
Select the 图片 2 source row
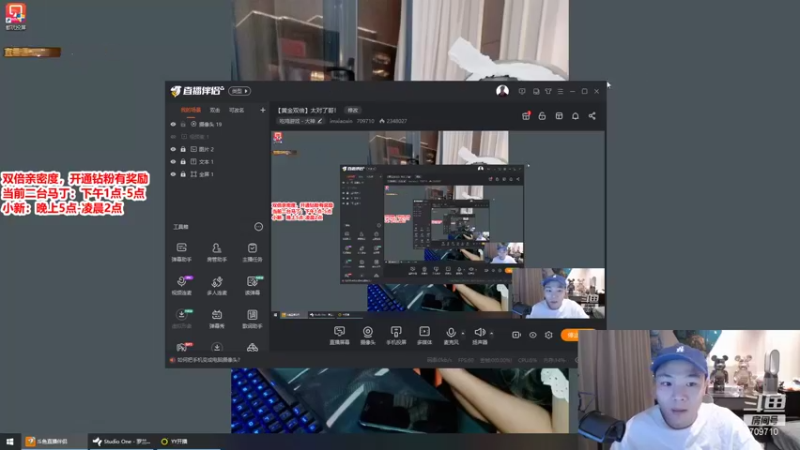coord(218,149)
